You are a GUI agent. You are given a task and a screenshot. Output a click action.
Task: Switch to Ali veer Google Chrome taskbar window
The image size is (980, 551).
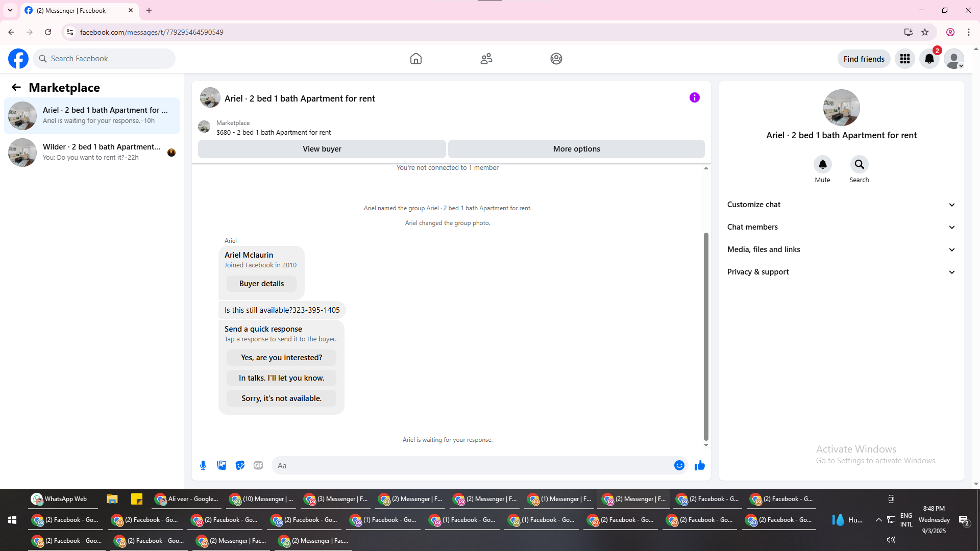(x=187, y=499)
